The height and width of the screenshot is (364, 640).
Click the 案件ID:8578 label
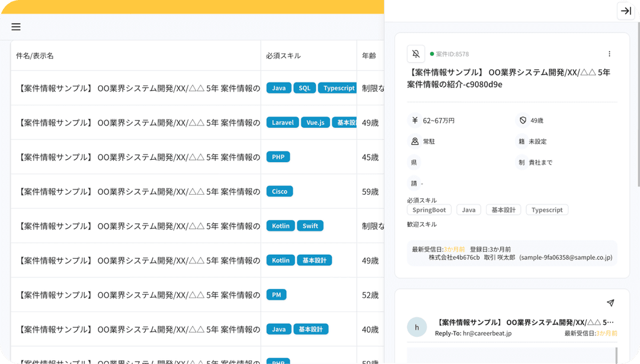click(x=452, y=54)
